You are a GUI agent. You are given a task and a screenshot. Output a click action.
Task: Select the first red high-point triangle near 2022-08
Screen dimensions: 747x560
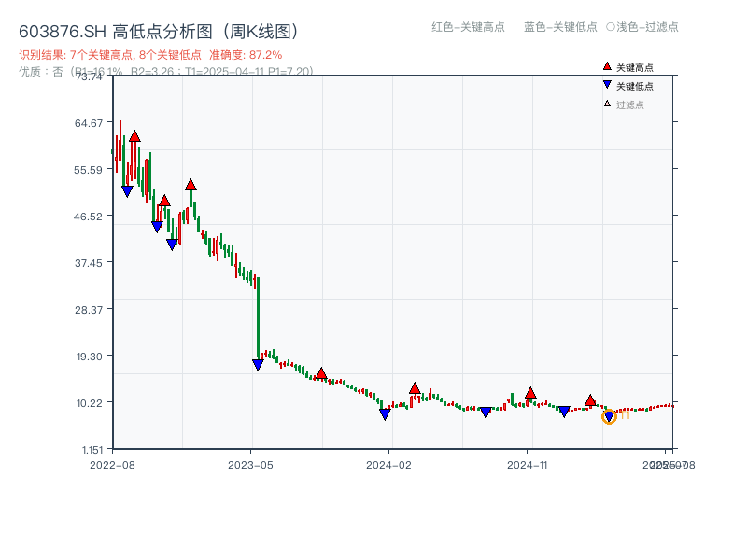tap(134, 134)
